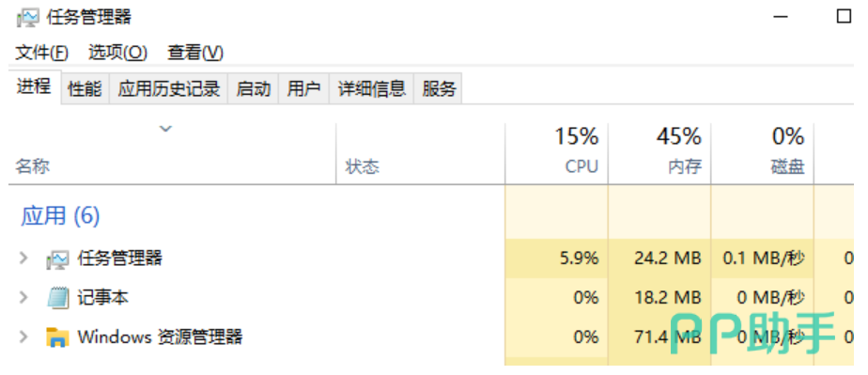The image size is (868, 375).
Task: Sort processes by CPU column header
Action: pyautogui.click(x=556, y=153)
